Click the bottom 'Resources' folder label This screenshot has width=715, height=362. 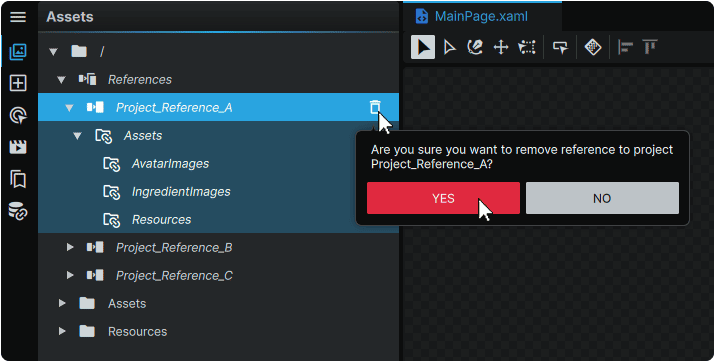[138, 331]
